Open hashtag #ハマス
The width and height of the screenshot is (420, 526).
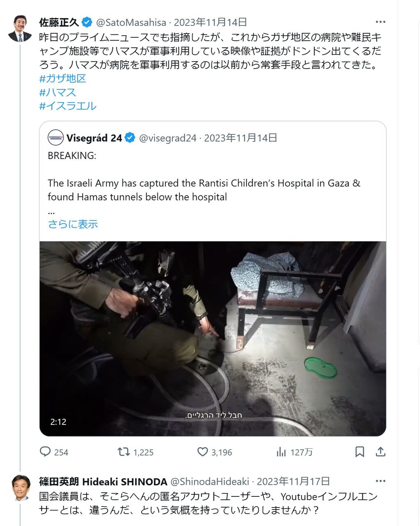57,92
